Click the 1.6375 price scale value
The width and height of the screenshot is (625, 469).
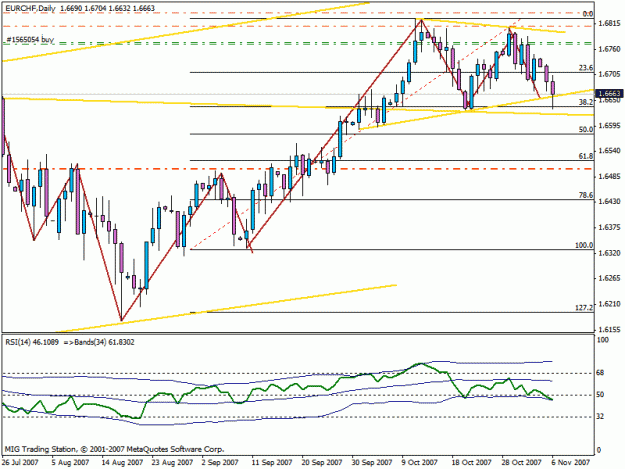tap(609, 227)
